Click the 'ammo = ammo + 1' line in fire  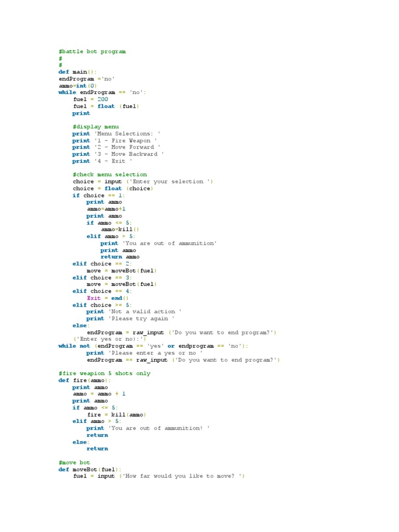click(x=99, y=394)
